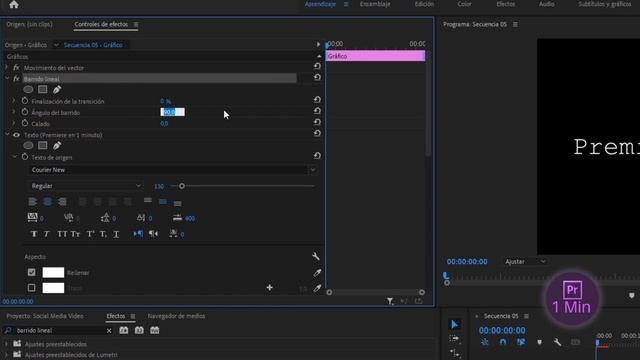Open Origen: (sin clips) tab
The height and width of the screenshot is (360, 640).
[x=29, y=24]
